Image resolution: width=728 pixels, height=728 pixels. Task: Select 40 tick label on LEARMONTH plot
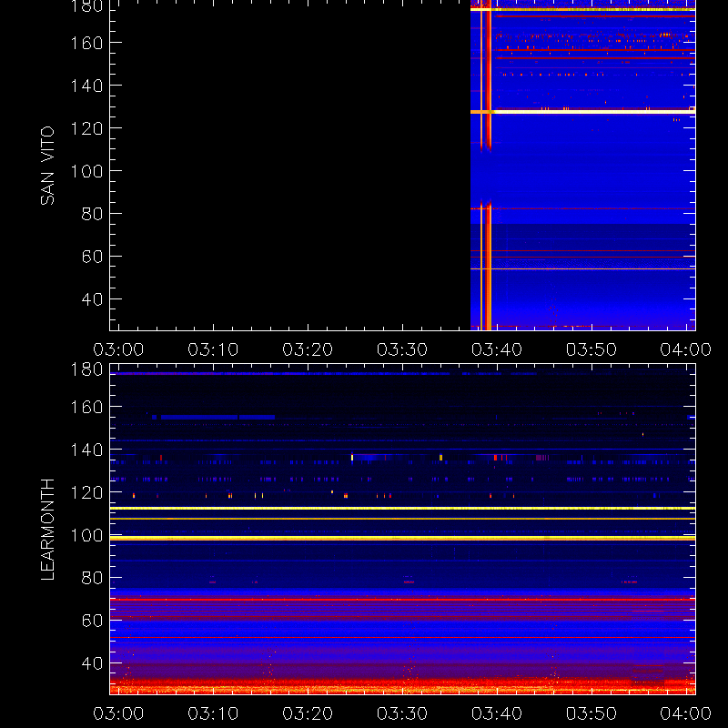92,663
